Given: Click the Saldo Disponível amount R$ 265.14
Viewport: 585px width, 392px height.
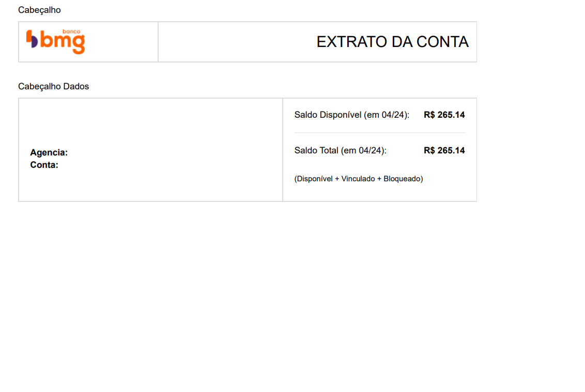Looking at the screenshot, I should point(444,115).
